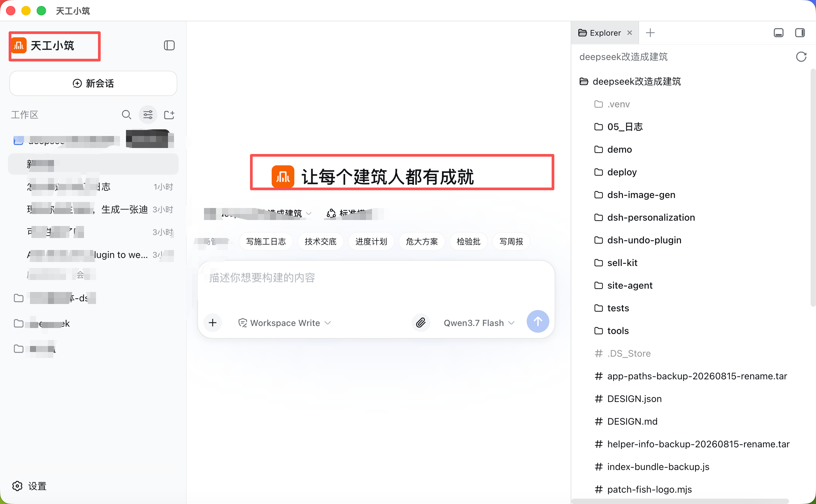Collapse the deepseek改造成建筑 root folder
The width and height of the screenshot is (816, 504).
tap(630, 81)
